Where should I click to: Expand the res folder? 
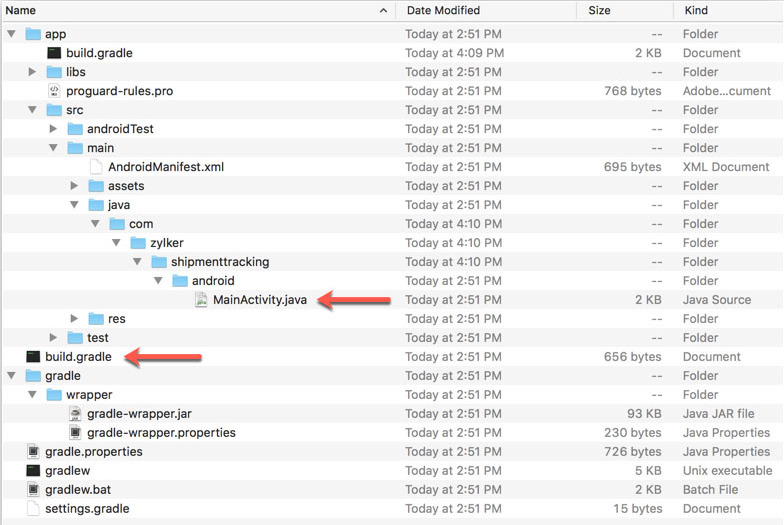[74, 319]
